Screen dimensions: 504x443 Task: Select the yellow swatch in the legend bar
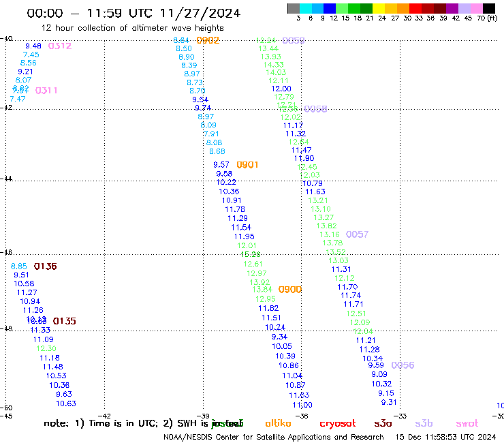[379, 8]
